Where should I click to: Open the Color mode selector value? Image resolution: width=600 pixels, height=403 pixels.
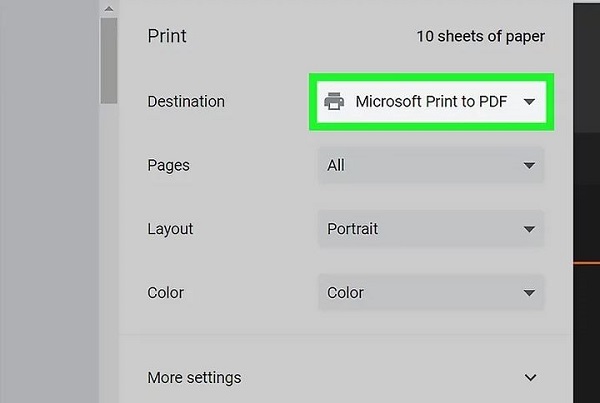431,293
